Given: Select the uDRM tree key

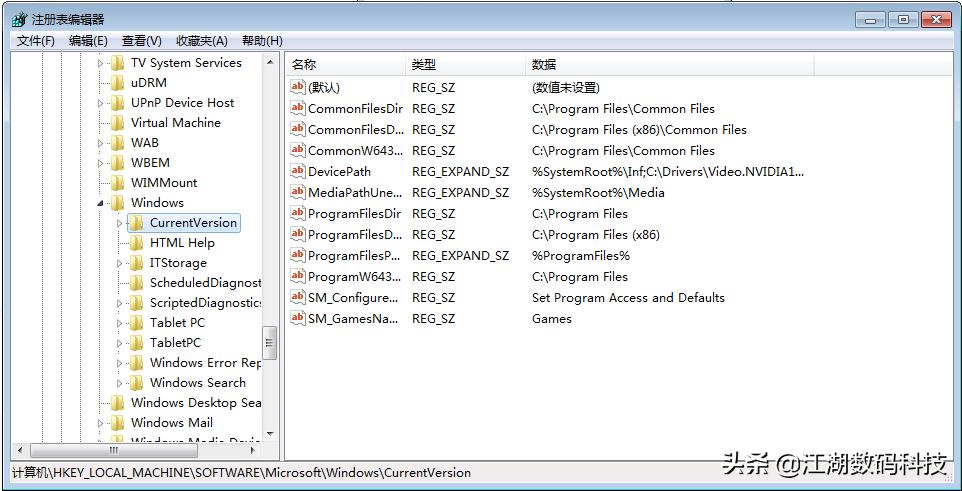Looking at the screenshot, I should (149, 83).
